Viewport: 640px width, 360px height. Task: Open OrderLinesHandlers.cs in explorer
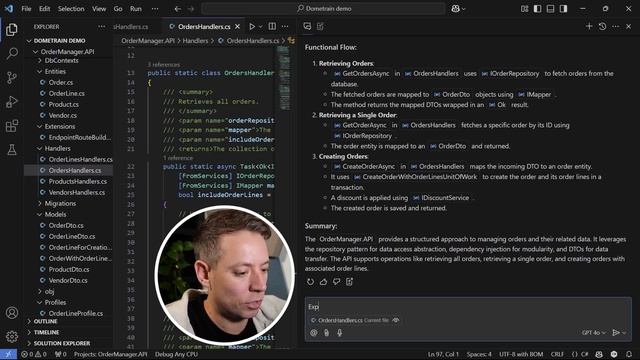point(80,160)
